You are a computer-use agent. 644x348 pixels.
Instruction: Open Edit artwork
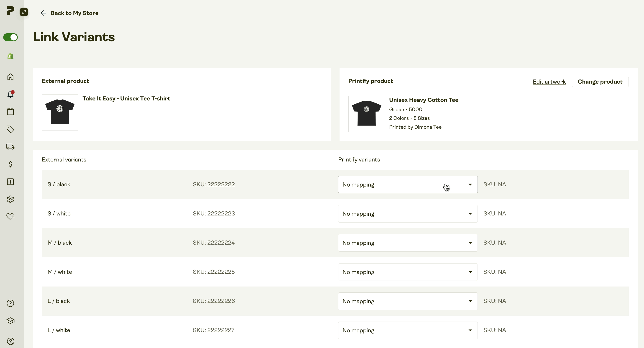(x=549, y=82)
